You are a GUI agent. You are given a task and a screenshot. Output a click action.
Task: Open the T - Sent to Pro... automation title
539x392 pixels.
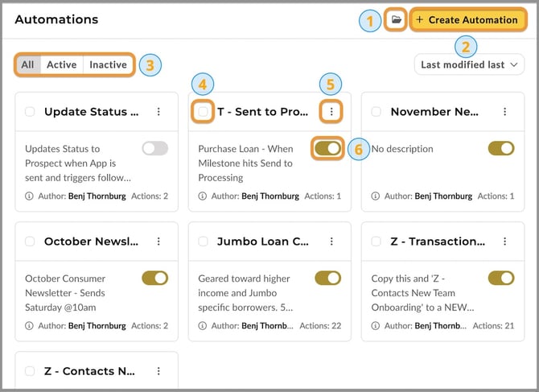point(262,112)
